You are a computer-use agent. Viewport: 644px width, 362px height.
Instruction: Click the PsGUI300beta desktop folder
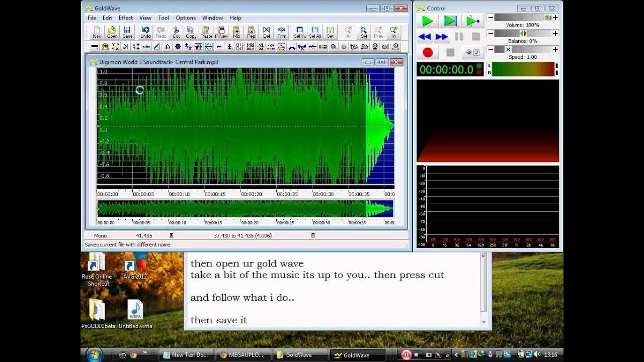[98, 315]
